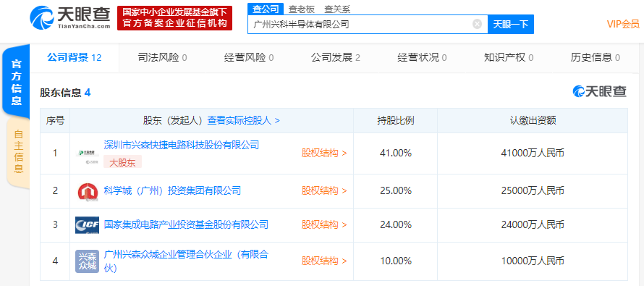Viewport: 644px width, 286px height.
Task: Open the 公司发展 2 tab
Action: click(x=335, y=57)
